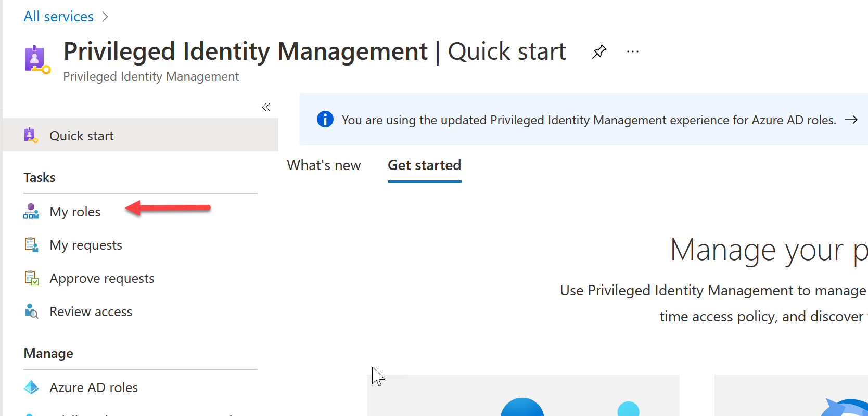Open My requests in the sidebar
Screen dimensions: 868x416
tap(86, 245)
